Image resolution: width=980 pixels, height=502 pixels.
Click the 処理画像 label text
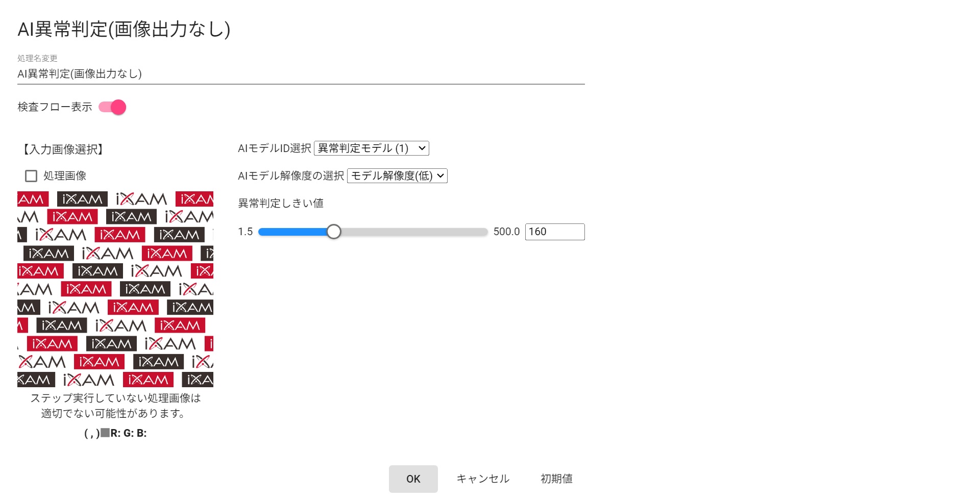65,176
